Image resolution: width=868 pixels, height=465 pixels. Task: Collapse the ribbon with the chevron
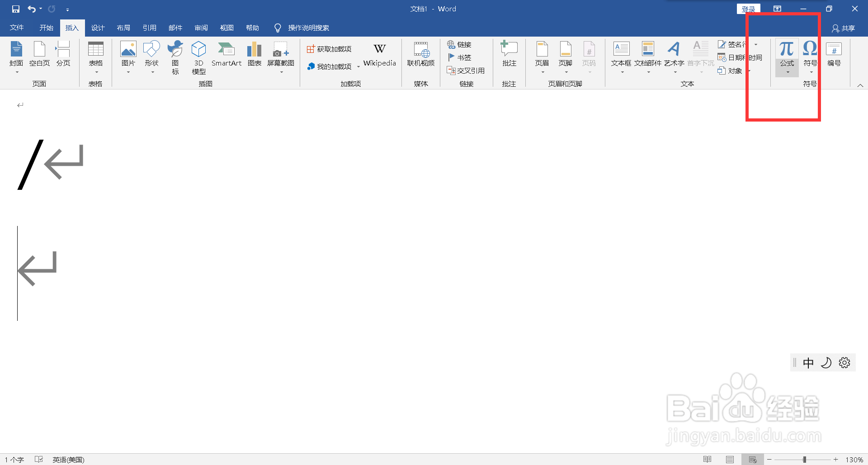tap(860, 85)
